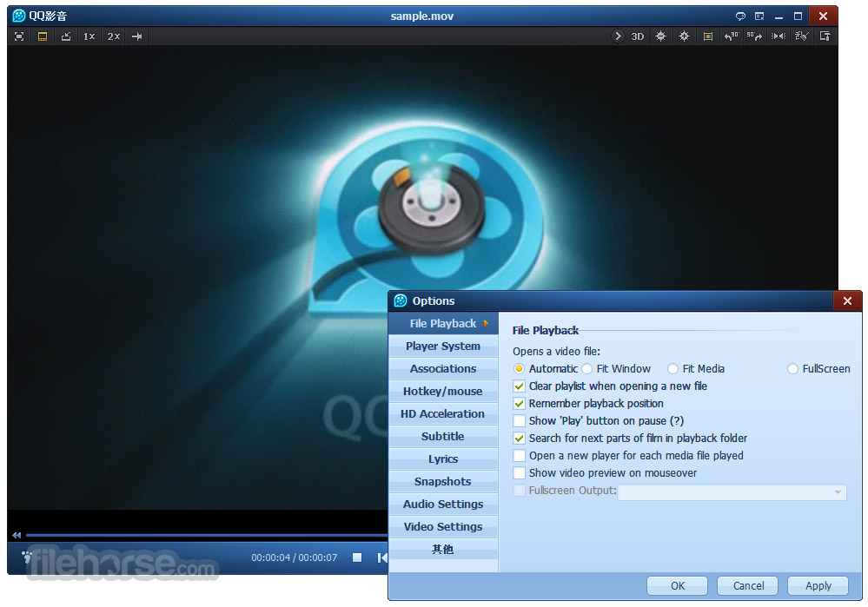Screen dimensions: 868x607
Task: Click the rewind icon left of seek bar
Action: [17, 535]
